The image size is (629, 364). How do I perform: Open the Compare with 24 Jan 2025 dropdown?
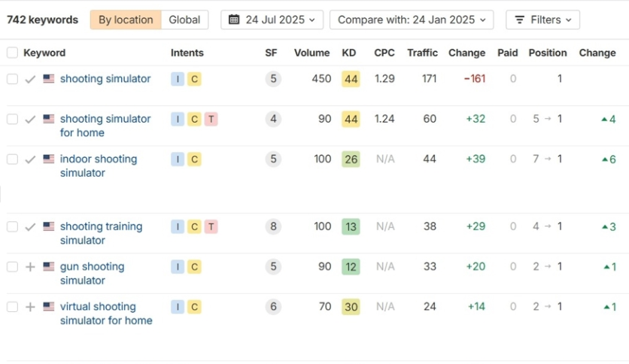click(412, 20)
